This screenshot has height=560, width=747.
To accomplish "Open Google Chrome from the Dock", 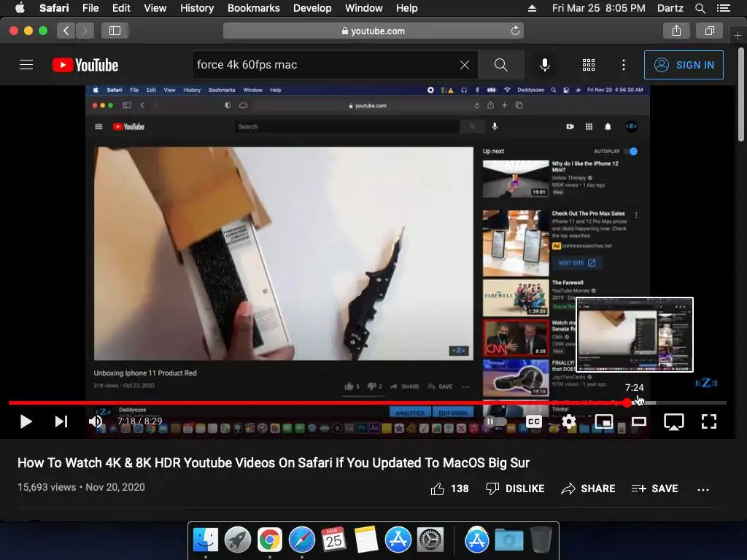I will (x=270, y=540).
